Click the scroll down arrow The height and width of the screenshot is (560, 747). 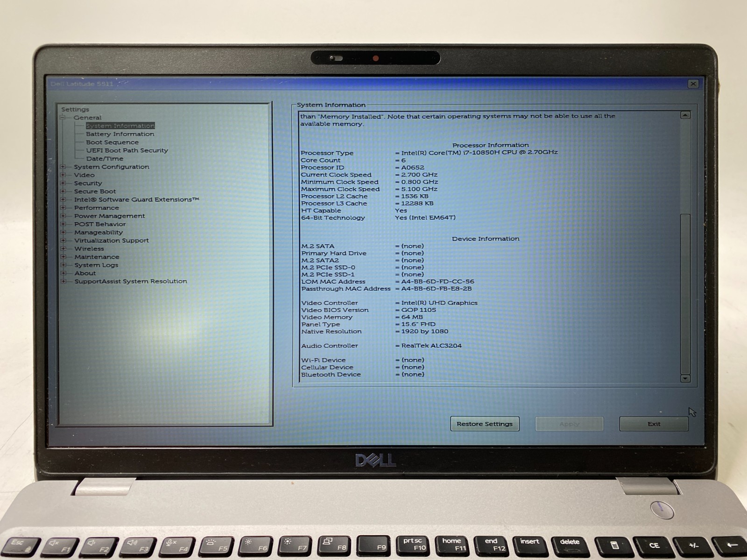[685, 378]
